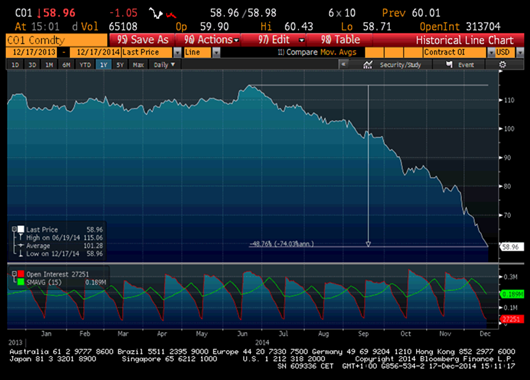Viewport: 530px width, 380px height.
Task: Click the Security/Study chart icon
Action: click(368, 65)
